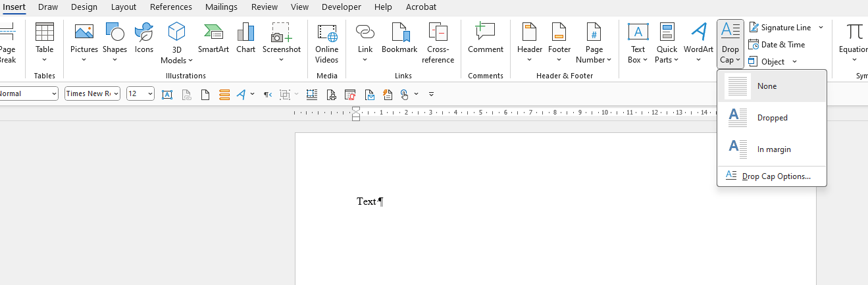Insert Online Videos
868x285 pixels.
326,43
